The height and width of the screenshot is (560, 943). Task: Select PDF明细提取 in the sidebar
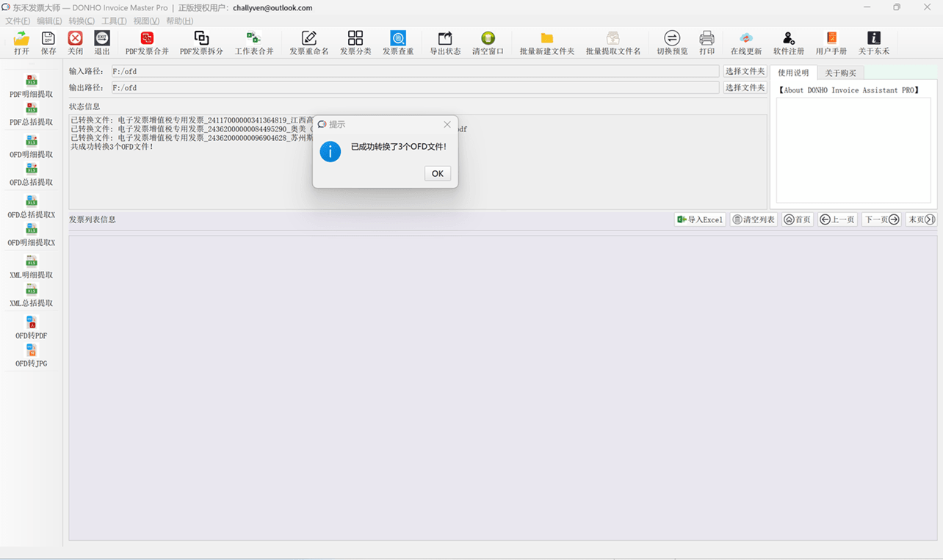point(32,87)
